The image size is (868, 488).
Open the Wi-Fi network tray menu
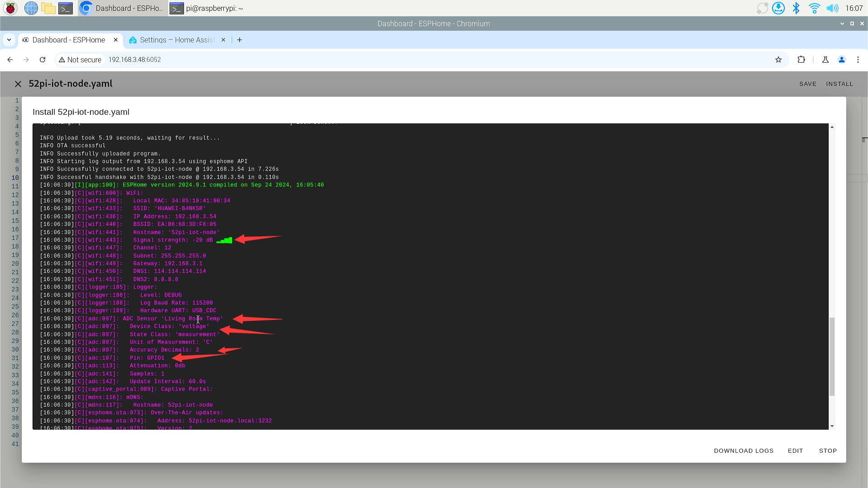point(814,8)
